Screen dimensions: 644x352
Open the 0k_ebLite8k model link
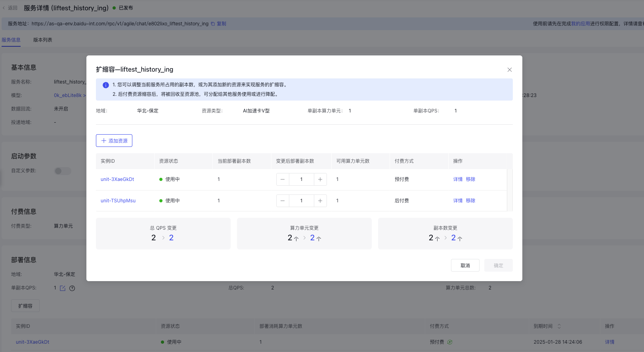pyautogui.click(x=70, y=95)
